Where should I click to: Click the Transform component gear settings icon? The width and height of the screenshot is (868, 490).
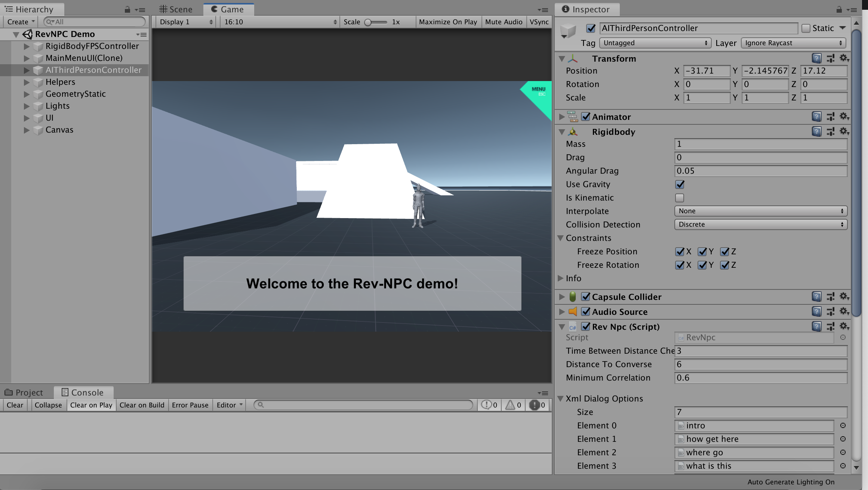click(x=844, y=58)
